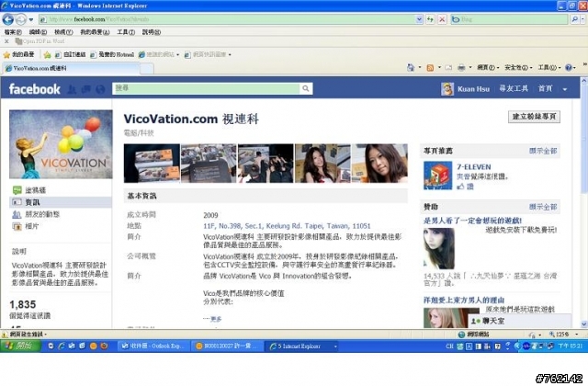Open the recent pages dropdown next to Forward
The width and height of the screenshot is (588, 386).
click(x=31, y=19)
